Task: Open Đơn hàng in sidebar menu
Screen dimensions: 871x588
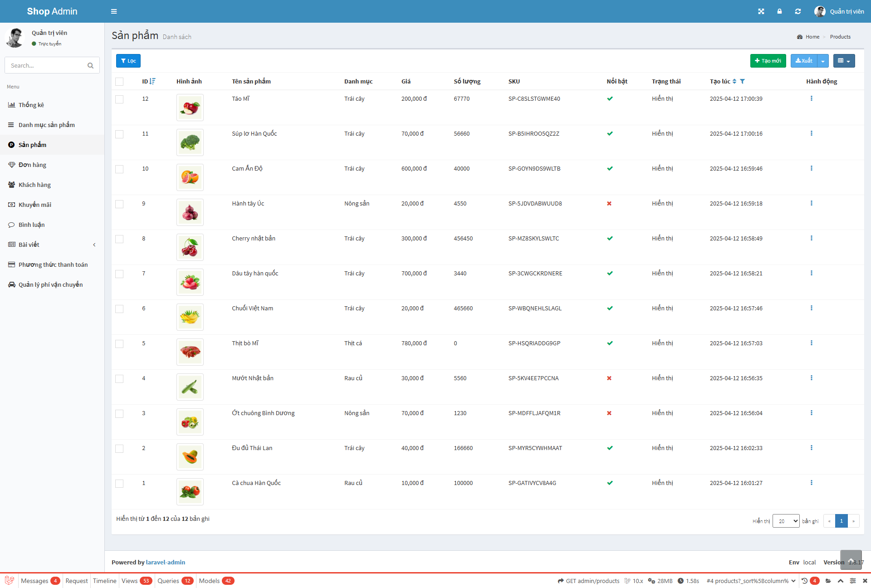Action: 32,165
